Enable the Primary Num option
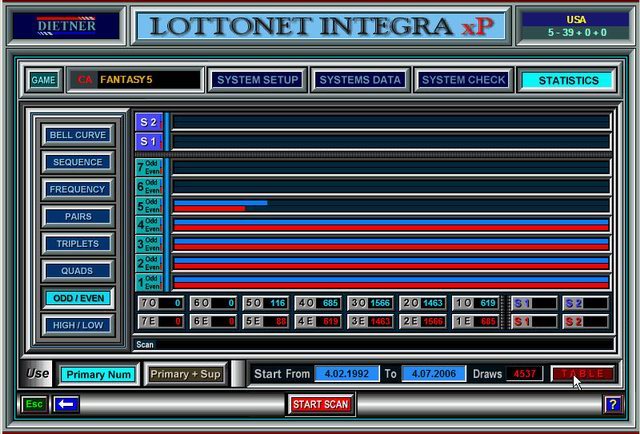 point(97,374)
